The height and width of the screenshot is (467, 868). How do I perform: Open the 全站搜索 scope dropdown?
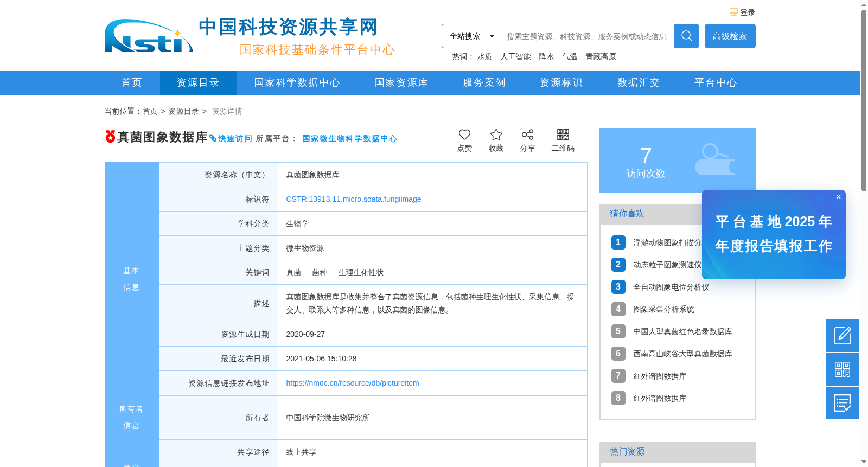469,36
